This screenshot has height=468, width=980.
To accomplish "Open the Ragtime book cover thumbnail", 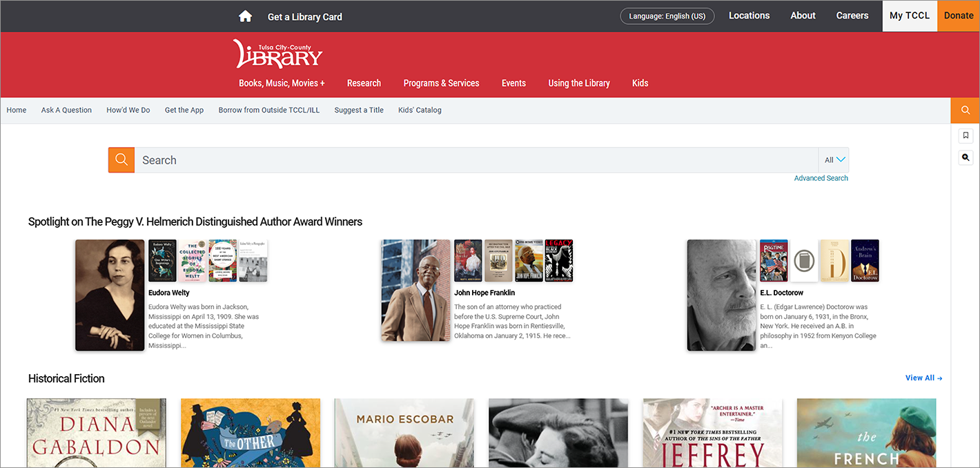I will pos(773,261).
